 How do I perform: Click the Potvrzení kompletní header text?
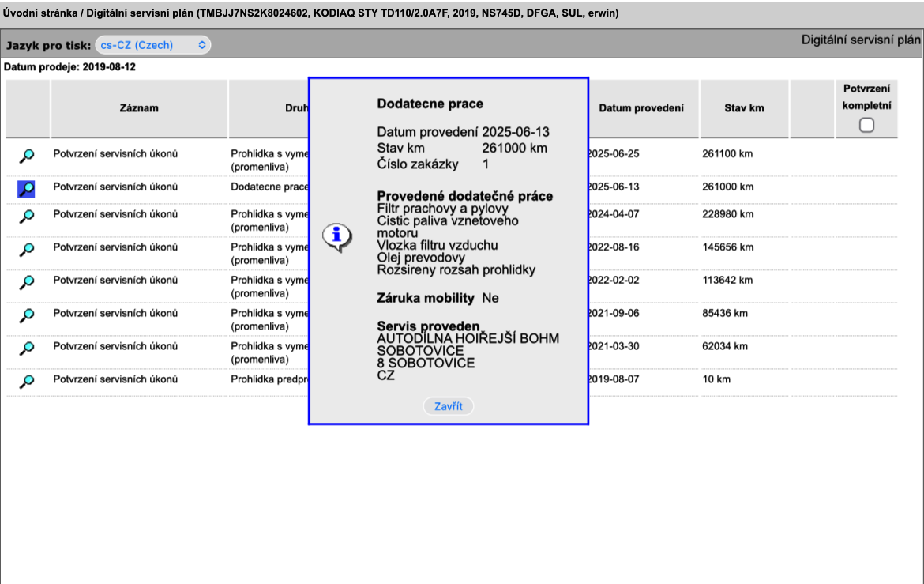[x=866, y=97]
